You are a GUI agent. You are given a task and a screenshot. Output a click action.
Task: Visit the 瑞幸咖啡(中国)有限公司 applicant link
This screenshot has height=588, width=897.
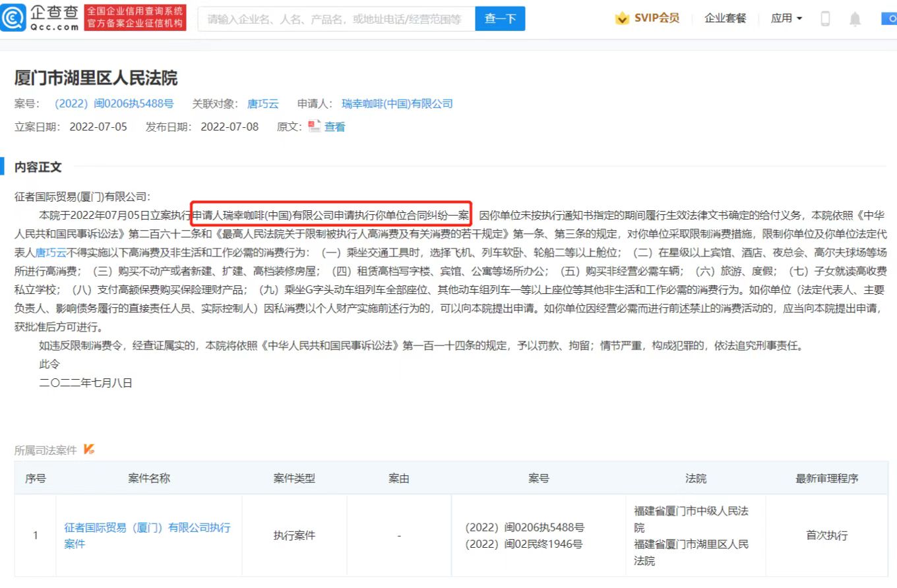(x=396, y=103)
